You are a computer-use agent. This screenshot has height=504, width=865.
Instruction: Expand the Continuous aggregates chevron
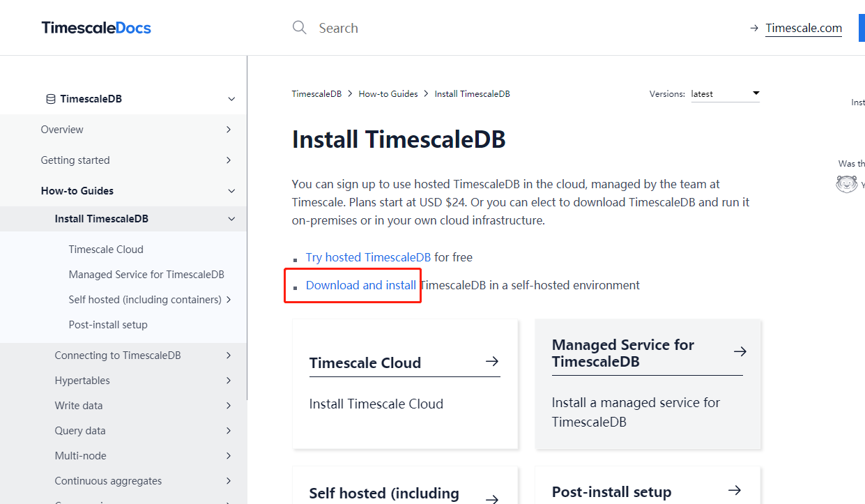pyautogui.click(x=229, y=481)
